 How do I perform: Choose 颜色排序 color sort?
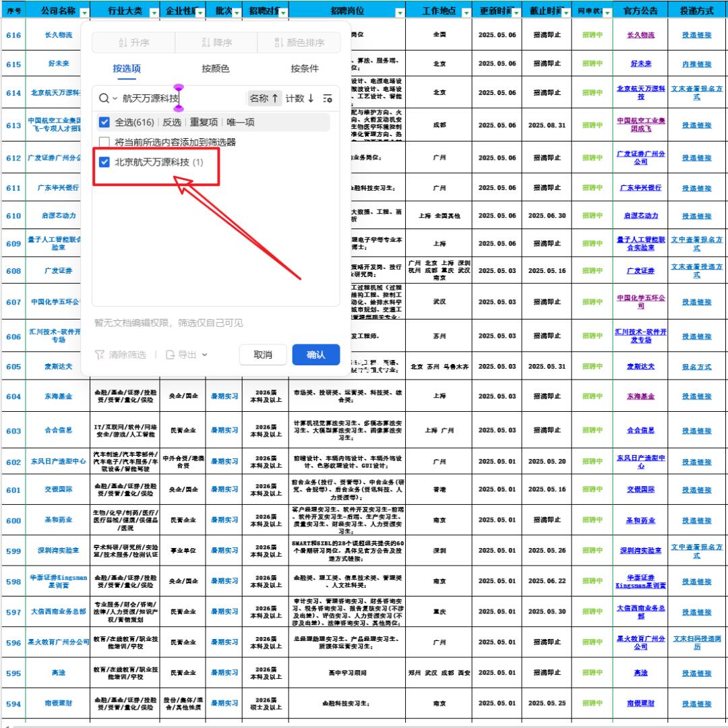coord(299,42)
